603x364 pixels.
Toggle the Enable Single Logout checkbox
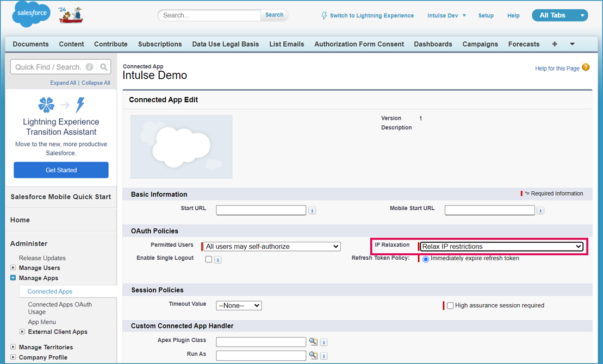[x=208, y=260]
